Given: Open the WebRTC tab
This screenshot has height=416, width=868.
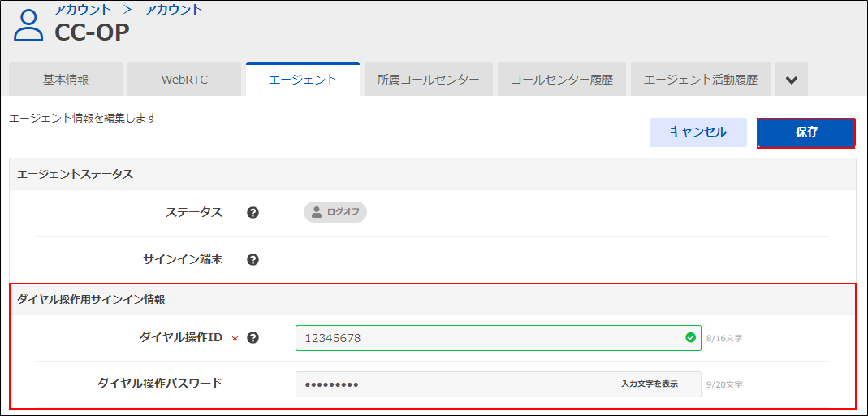Looking at the screenshot, I should (184, 80).
